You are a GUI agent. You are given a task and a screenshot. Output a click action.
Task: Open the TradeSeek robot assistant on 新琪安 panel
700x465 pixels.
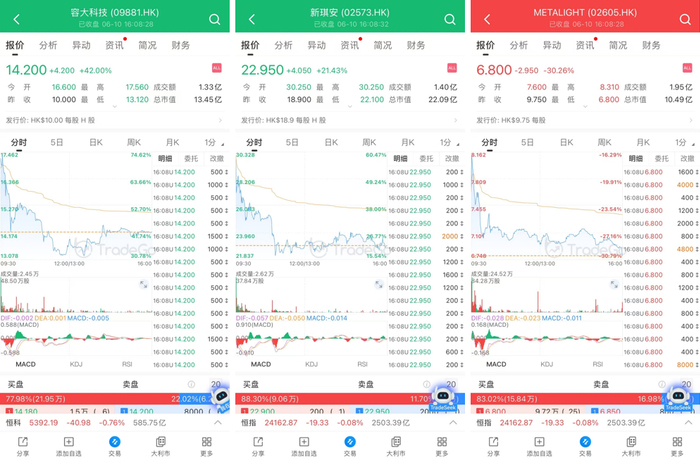[443, 398]
